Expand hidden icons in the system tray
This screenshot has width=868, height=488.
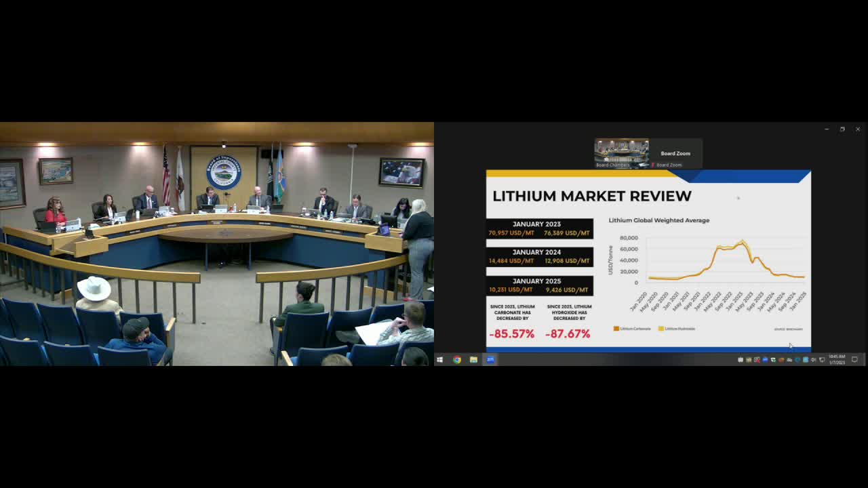741,360
